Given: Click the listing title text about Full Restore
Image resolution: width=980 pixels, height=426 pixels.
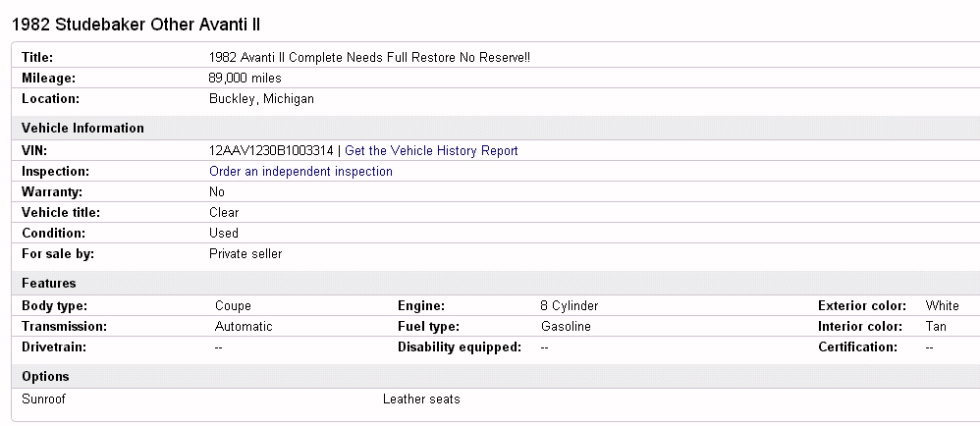Looking at the screenshot, I should (x=369, y=58).
